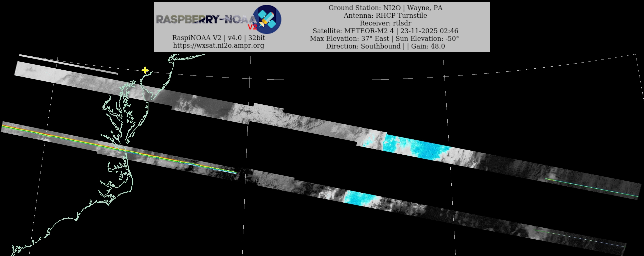
Task: Open the wxsat.ni2o.ampr.org URL
Action: 219,46
